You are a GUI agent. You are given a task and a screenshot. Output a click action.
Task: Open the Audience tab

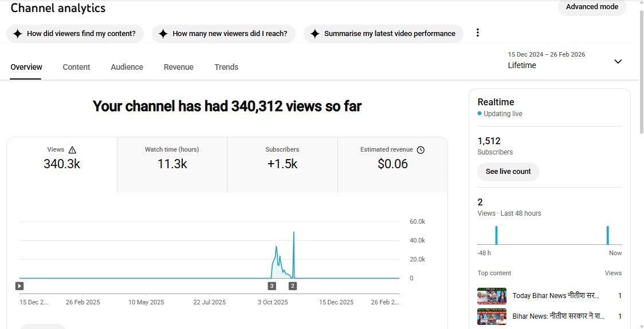(127, 67)
